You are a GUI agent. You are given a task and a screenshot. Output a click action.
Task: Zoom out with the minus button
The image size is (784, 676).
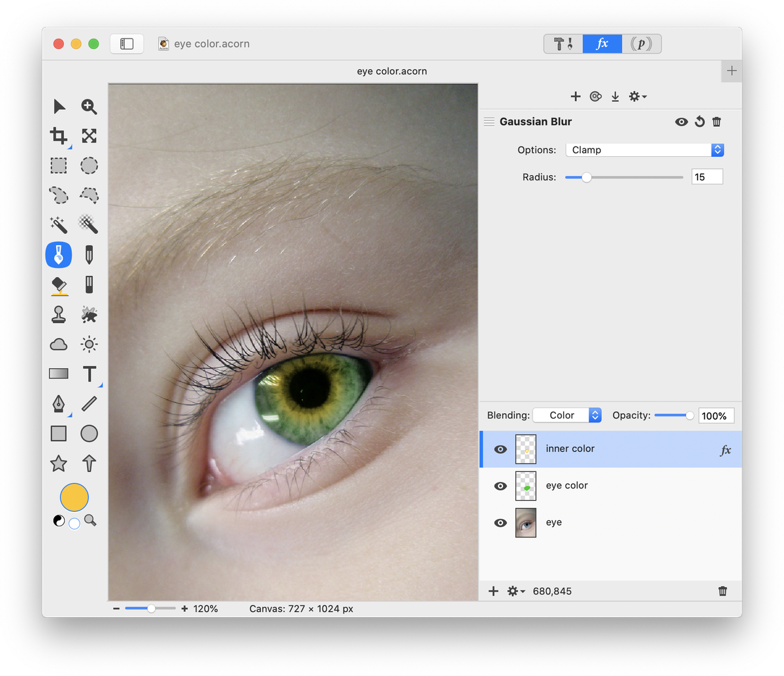click(116, 609)
